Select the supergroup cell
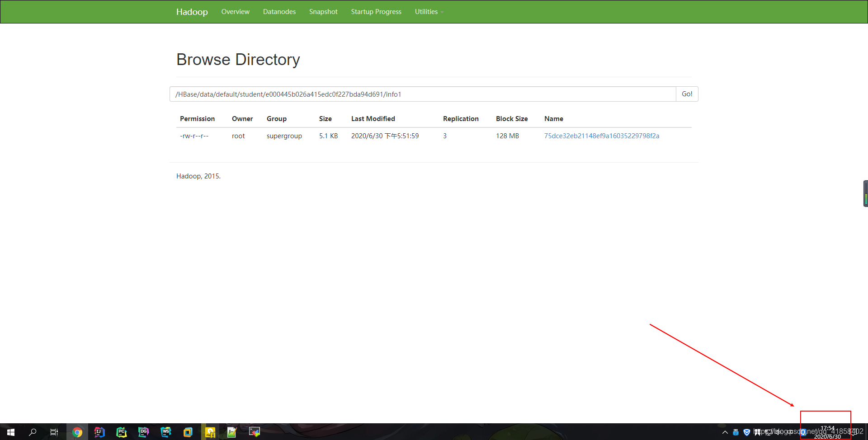The width and height of the screenshot is (868, 440). coord(284,136)
